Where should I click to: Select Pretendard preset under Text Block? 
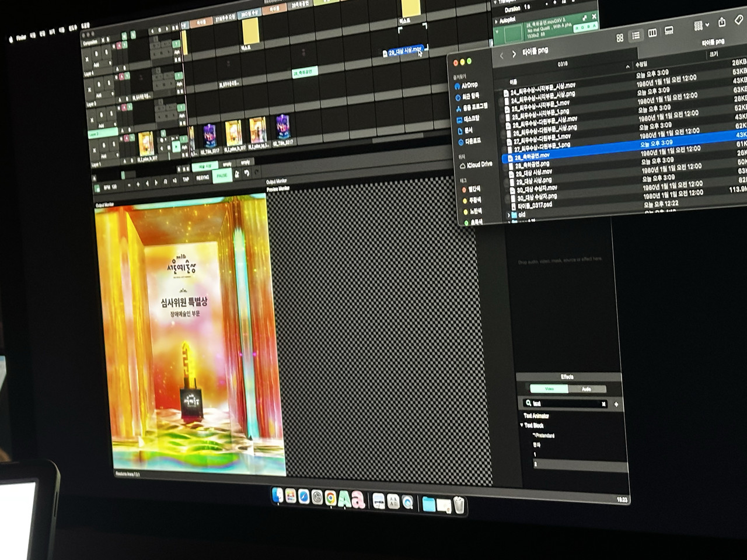click(544, 436)
